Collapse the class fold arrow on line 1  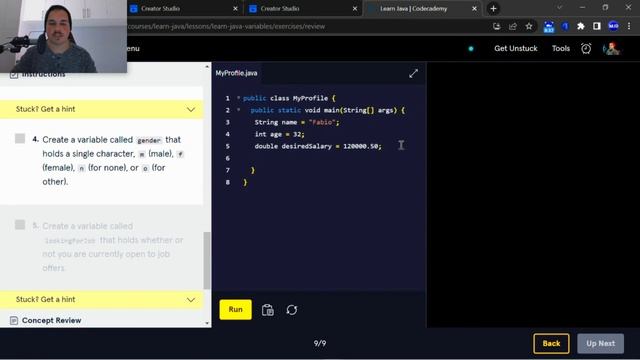tap(238, 98)
